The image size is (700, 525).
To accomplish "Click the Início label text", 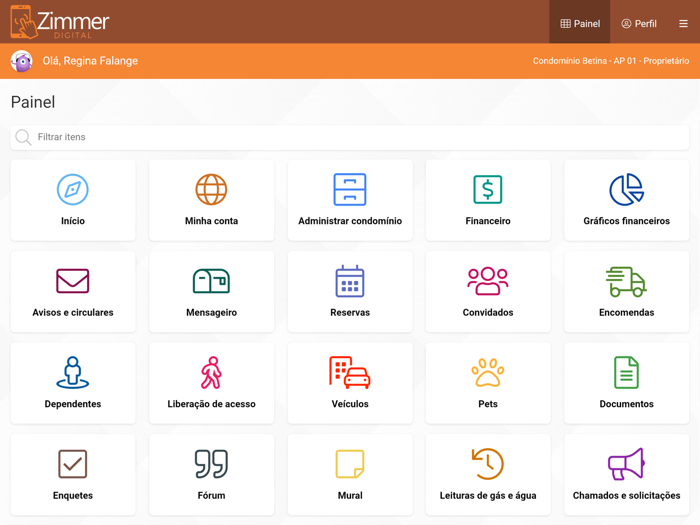I will point(73,221).
